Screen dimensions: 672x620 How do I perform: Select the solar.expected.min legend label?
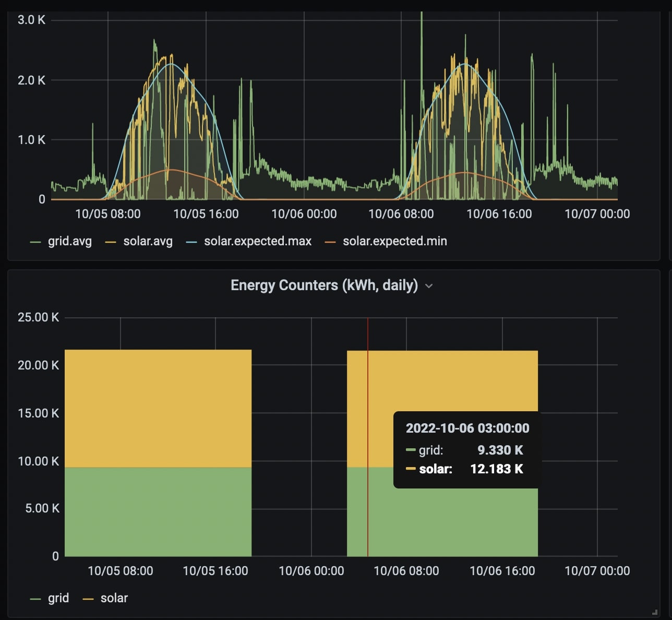tap(395, 241)
